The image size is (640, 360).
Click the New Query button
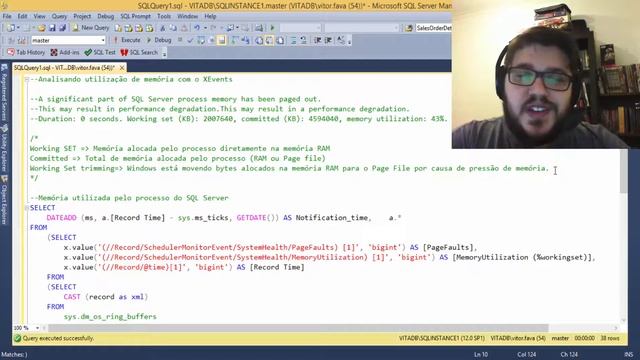pos(91,28)
